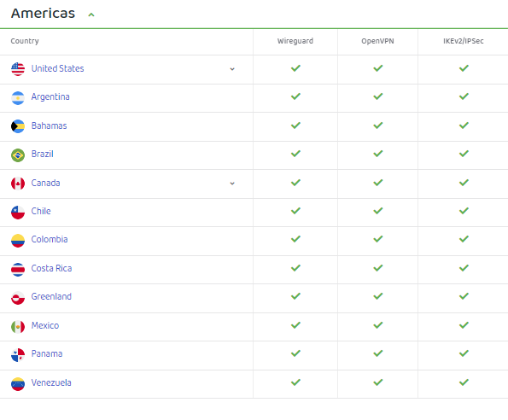Click the Brazil flag icon
This screenshot has width=508, height=420.
tap(18, 155)
